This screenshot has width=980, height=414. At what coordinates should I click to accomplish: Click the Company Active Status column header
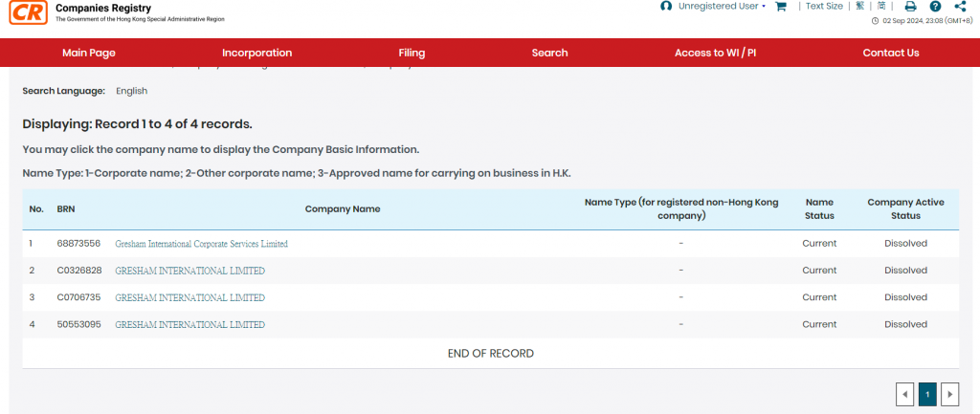click(x=905, y=209)
